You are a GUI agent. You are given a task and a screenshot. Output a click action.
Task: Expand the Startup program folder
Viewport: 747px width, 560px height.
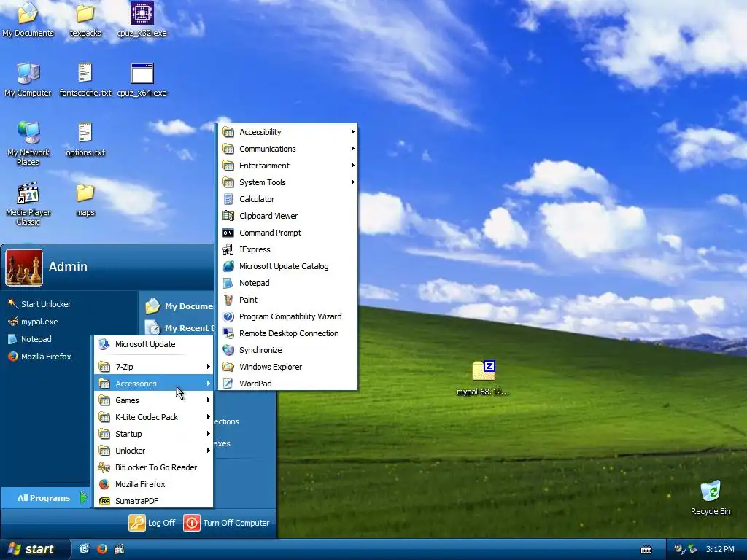tap(153, 434)
